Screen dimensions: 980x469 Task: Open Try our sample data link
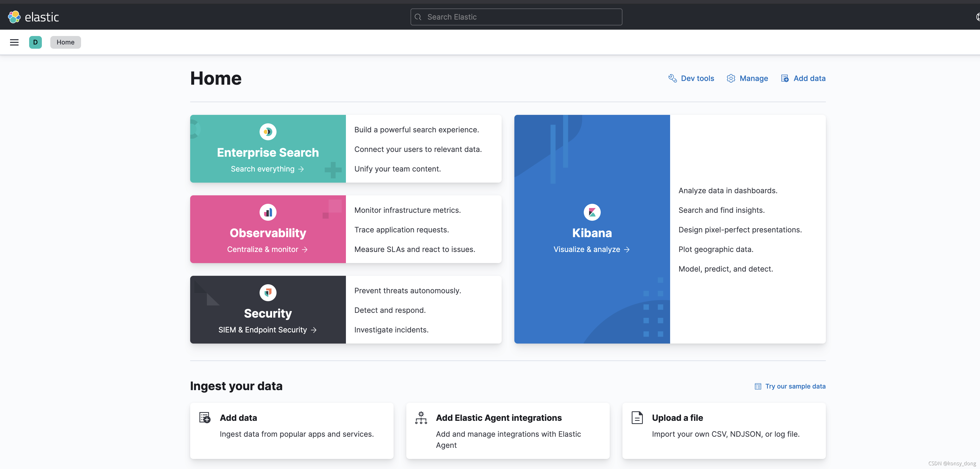[795, 386]
